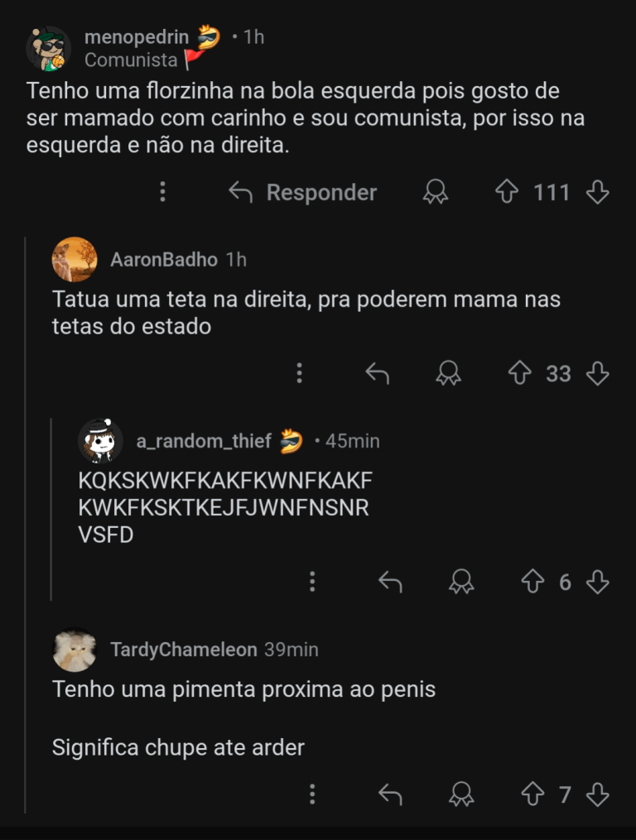This screenshot has width=636, height=840.
Task: Reply to AaronBadho's comment
Action: (x=378, y=374)
